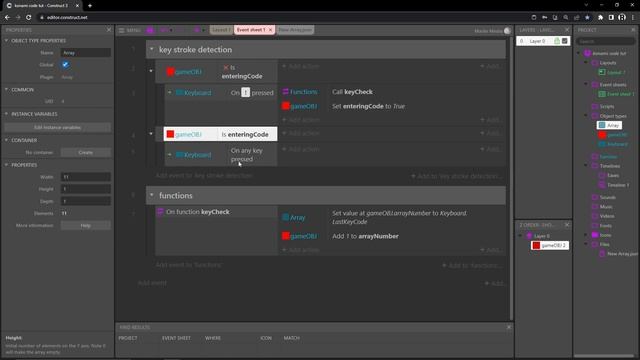Click the inverted X on enteringCode condition
640x360 pixels.
click(226, 67)
